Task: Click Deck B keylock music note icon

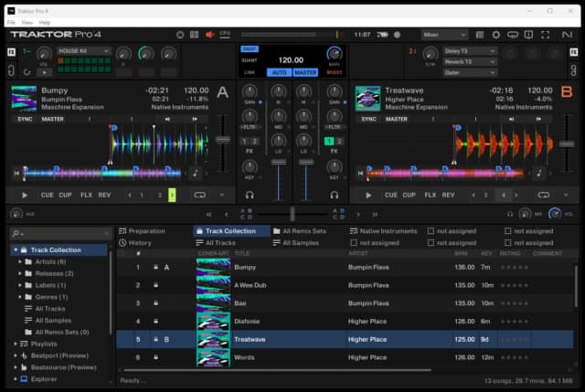Action: (539, 173)
